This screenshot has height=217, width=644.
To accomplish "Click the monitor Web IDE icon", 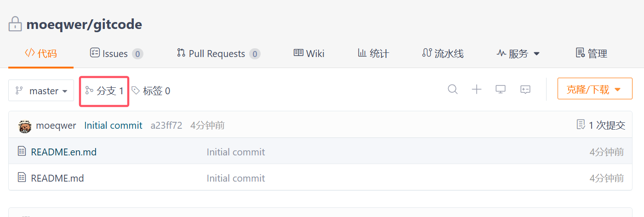I will pos(501,89).
